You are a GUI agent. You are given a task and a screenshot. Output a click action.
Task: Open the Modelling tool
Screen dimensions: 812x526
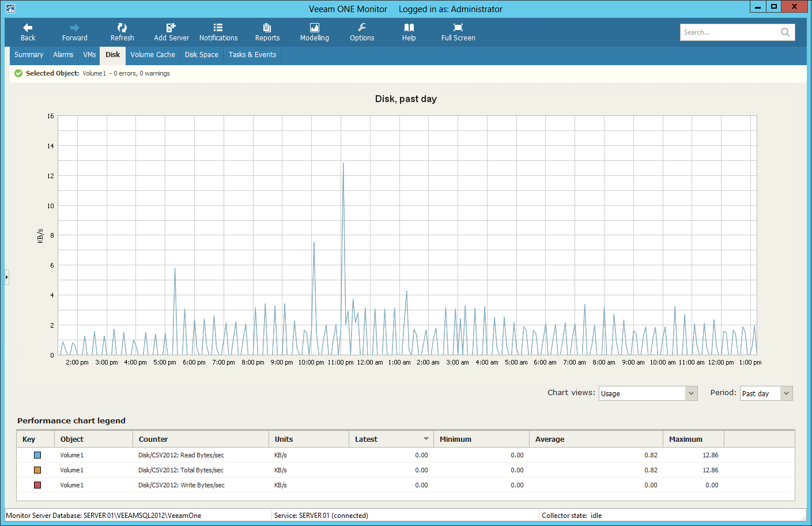click(x=315, y=32)
